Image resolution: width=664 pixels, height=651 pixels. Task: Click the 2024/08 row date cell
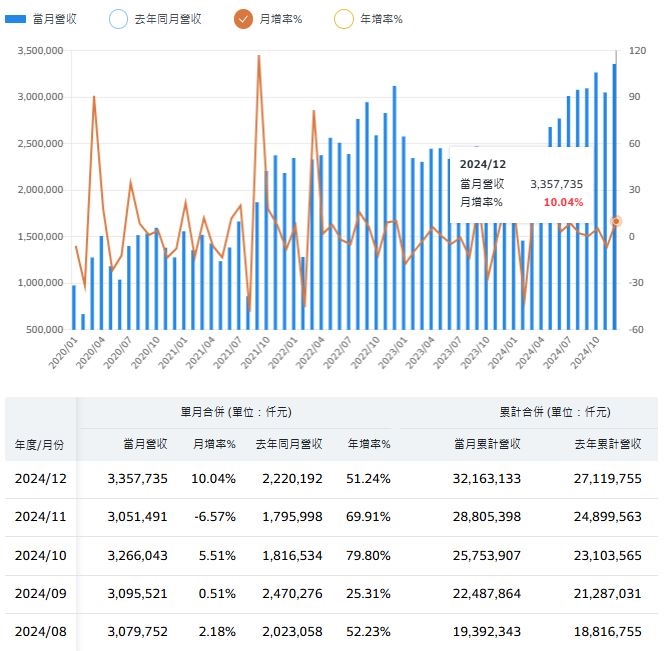coord(41,631)
